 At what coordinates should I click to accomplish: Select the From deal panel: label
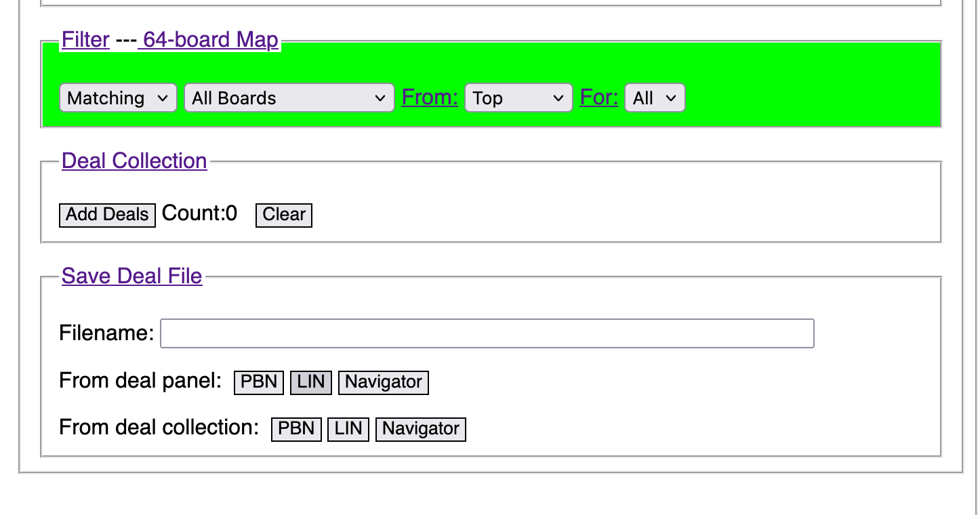point(141,381)
